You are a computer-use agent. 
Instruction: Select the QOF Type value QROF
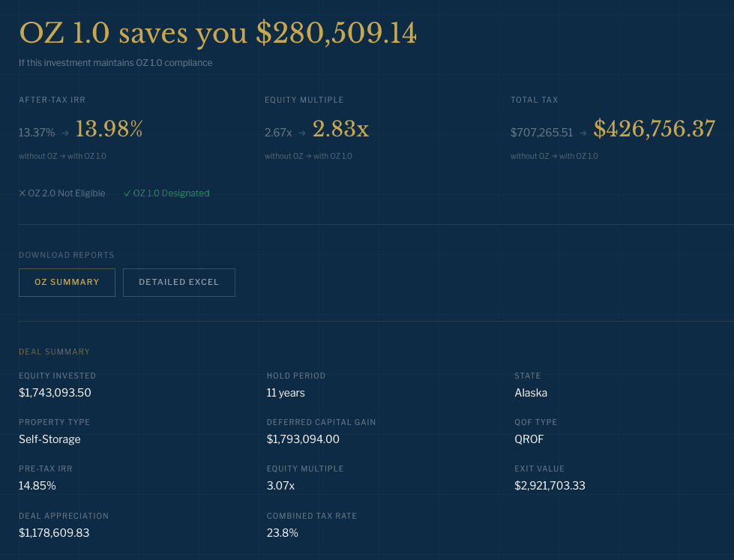pyautogui.click(x=529, y=439)
